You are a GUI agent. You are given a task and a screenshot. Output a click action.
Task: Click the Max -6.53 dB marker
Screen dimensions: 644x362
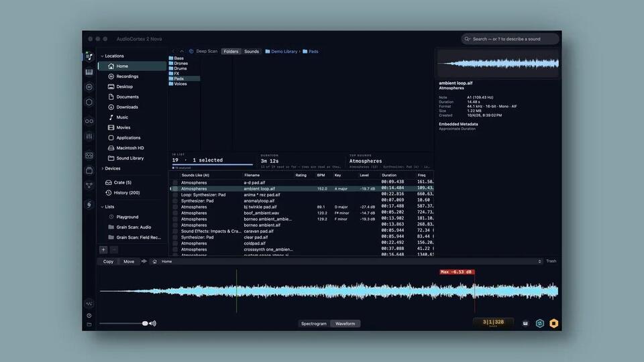457,271
